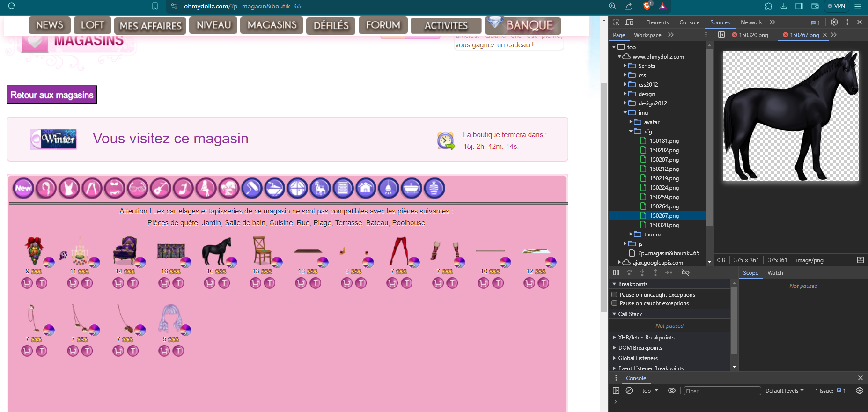
Task: Open the console top context dropdown
Action: pos(650,390)
